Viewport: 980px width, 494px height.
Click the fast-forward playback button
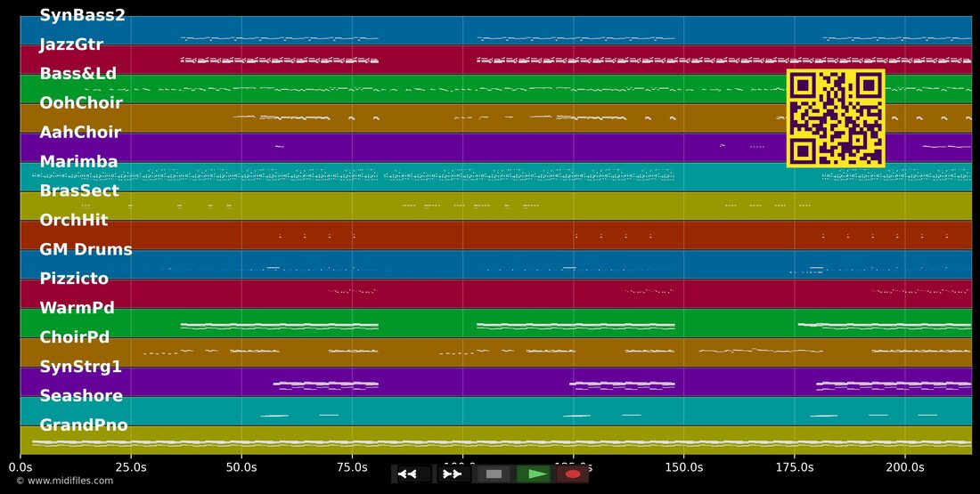click(453, 474)
